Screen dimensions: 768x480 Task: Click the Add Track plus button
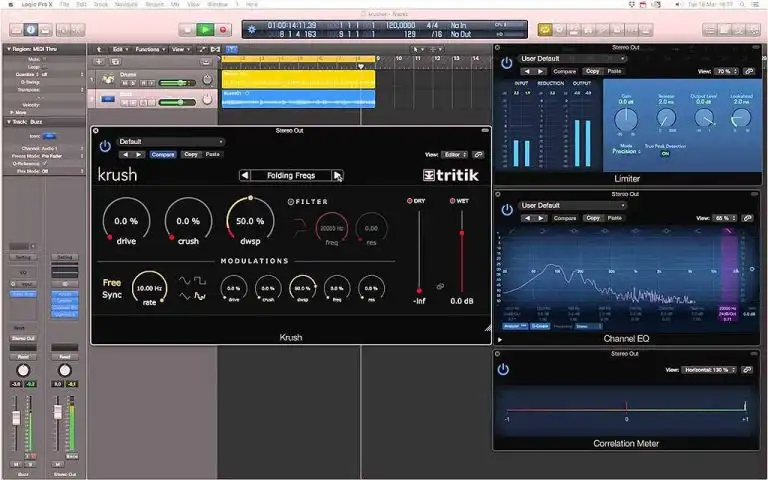99,62
